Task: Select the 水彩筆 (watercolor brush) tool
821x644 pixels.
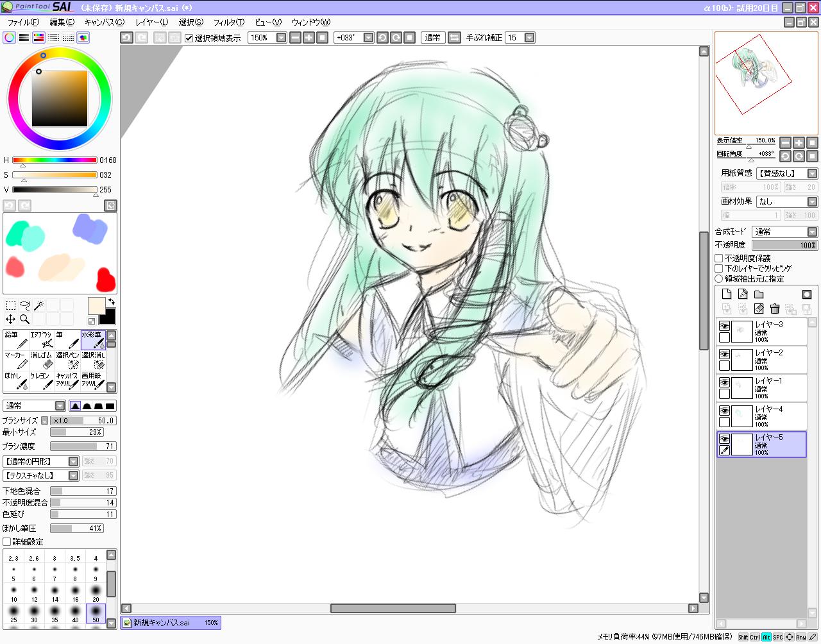Action: [x=93, y=340]
